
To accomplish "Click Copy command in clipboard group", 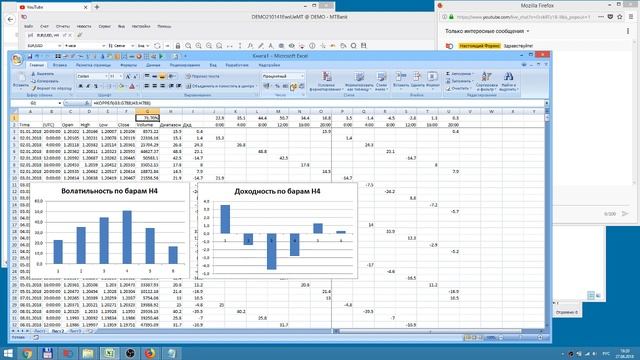I will pos(44,81).
